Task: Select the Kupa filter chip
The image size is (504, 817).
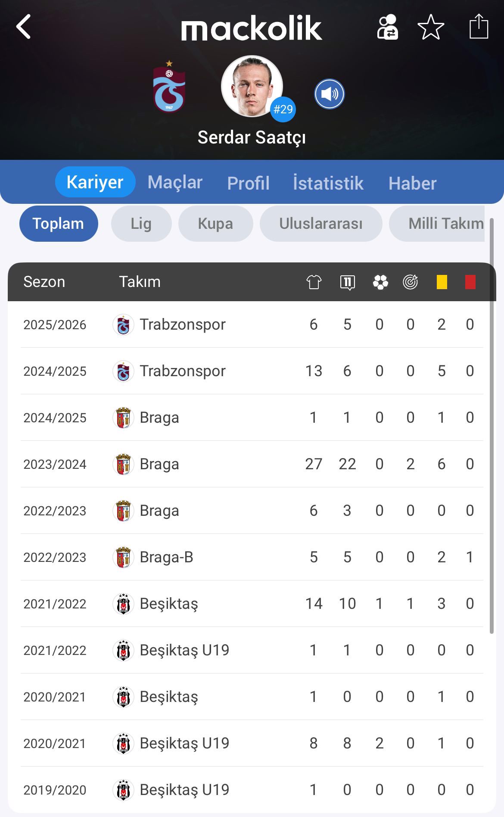Action: pos(215,224)
